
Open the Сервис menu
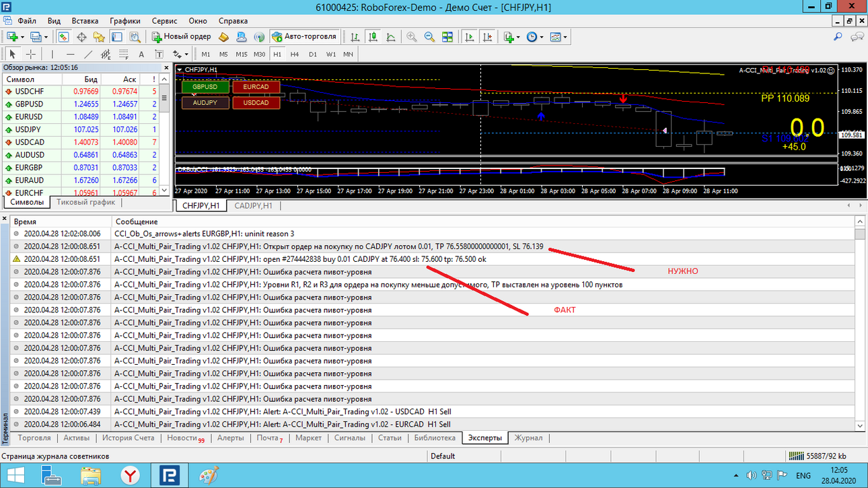[x=164, y=21]
